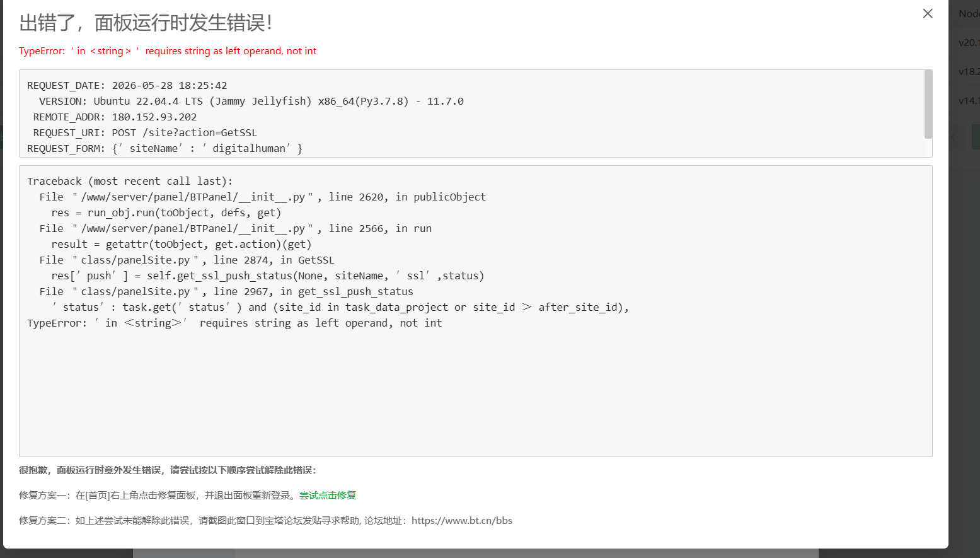980x558 pixels.
Task: Open the https://www.bt.cn/bbs forum address
Action: (462, 521)
